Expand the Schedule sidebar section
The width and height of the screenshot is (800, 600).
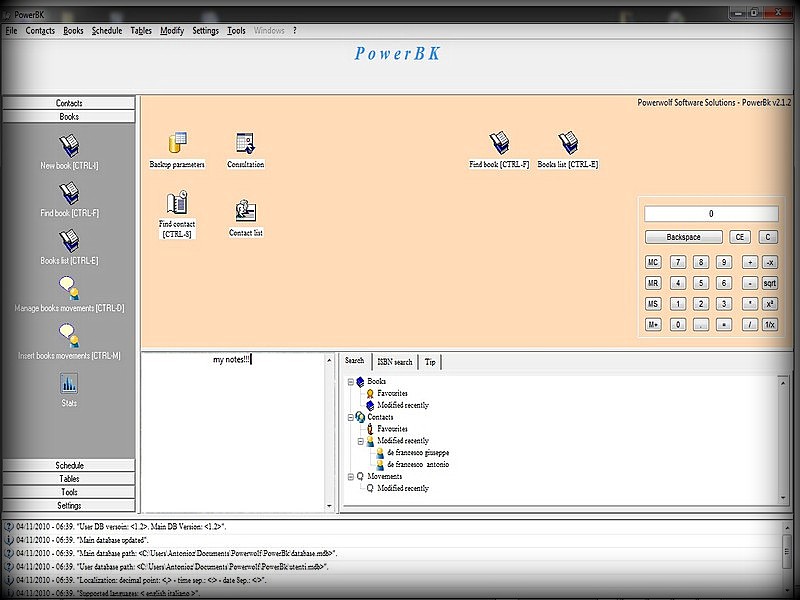coord(69,465)
